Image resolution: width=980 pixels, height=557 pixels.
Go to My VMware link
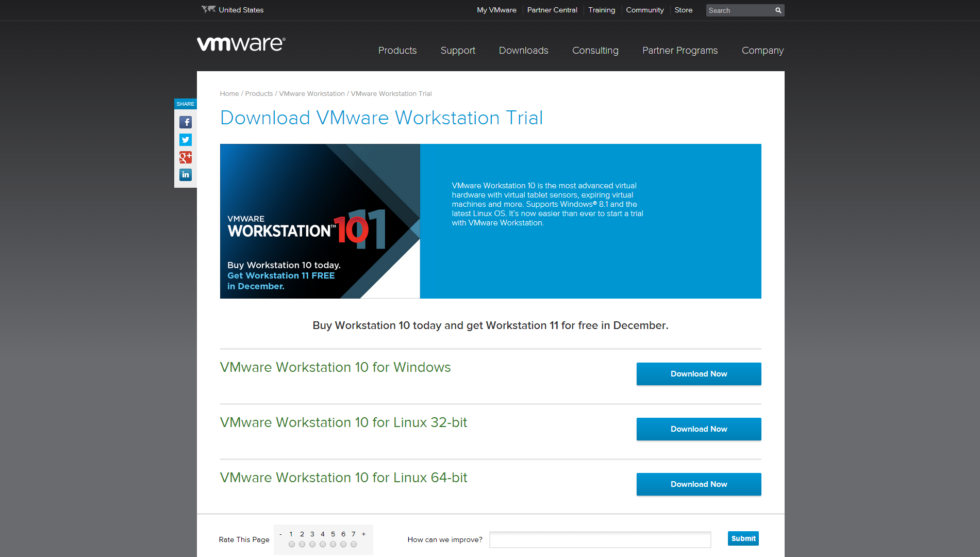(496, 10)
